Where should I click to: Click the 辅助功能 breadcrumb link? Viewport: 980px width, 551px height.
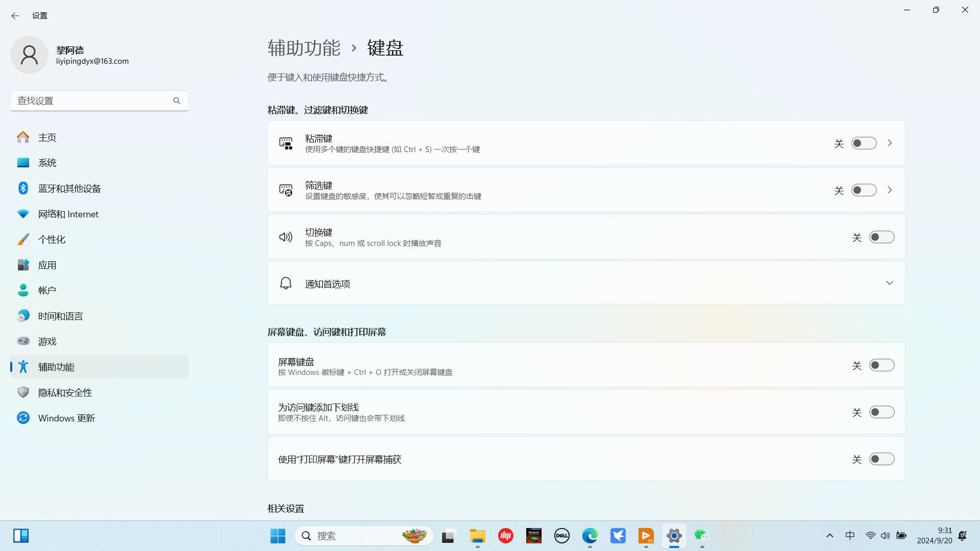click(304, 48)
